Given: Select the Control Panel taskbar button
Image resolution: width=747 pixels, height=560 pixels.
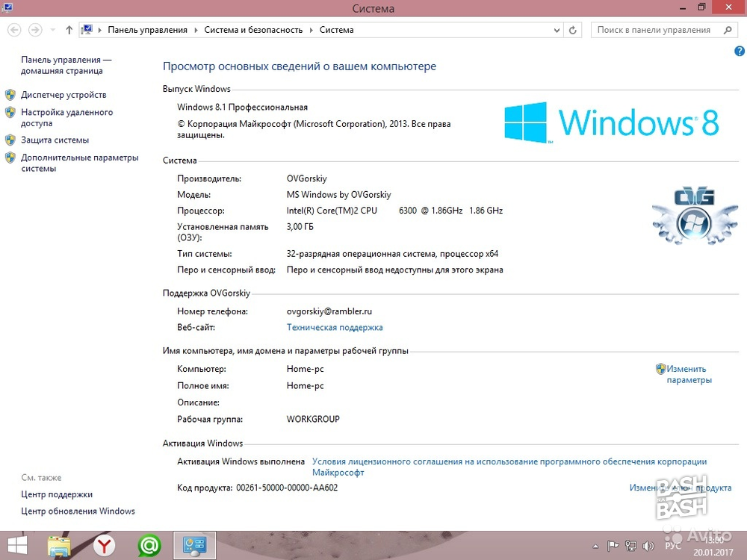Looking at the screenshot, I should point(194,546).
